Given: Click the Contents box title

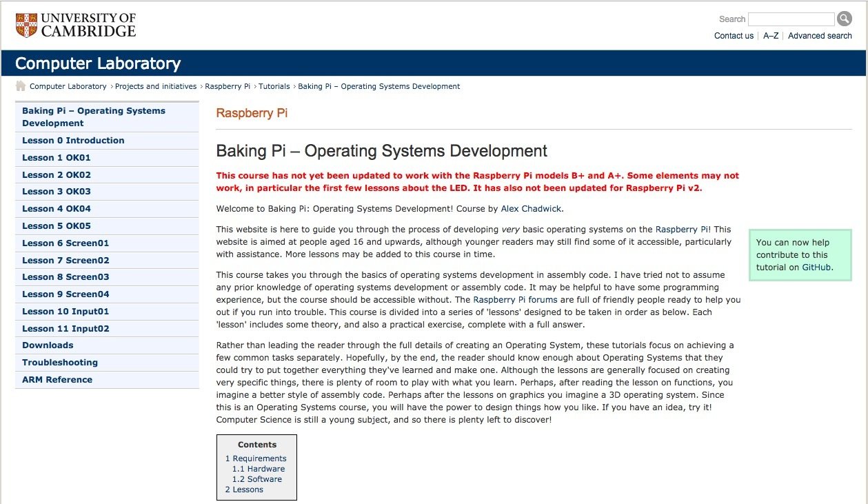Looking at the screenshot, I should pos(257,445).
